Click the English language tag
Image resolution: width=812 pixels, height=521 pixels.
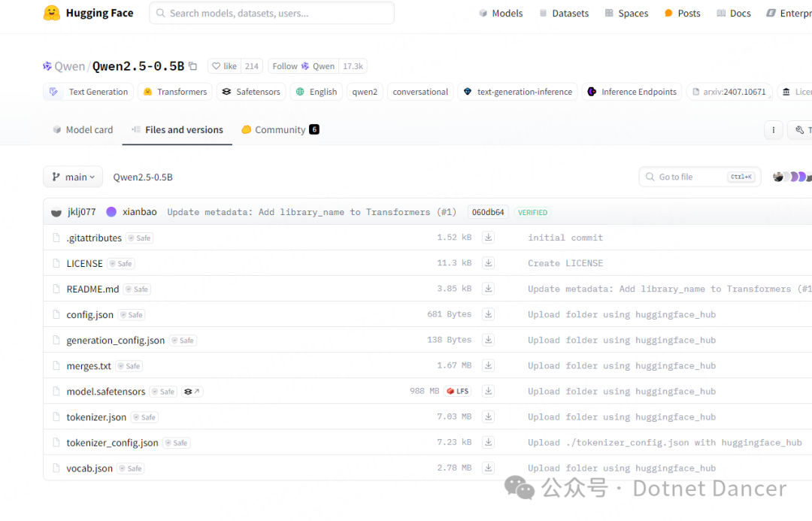pyautogui.click(x=317, y=92)
